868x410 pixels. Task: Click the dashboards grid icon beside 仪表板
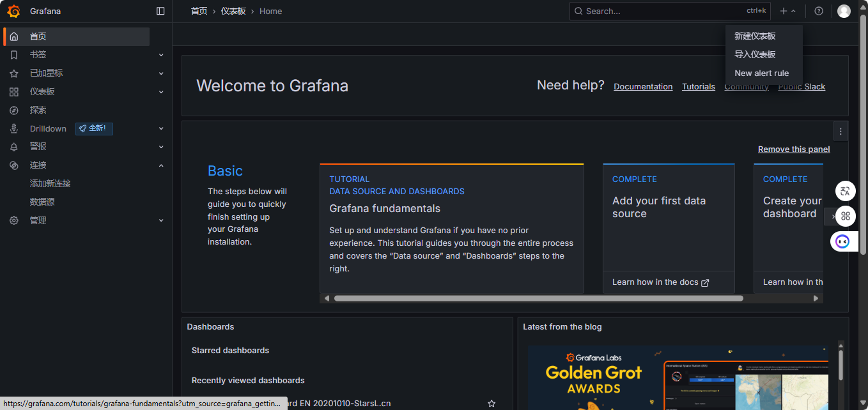14,92
